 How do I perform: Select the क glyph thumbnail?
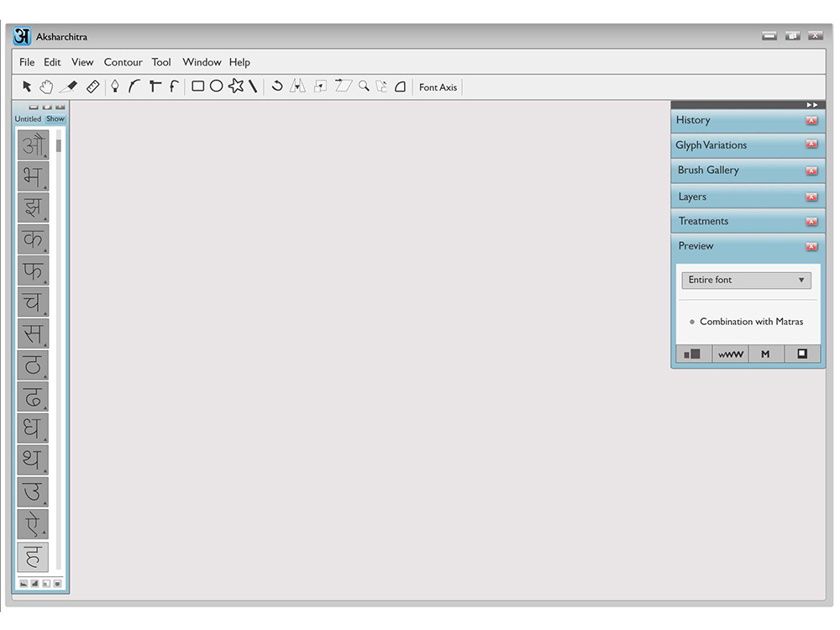tap(34, 239)
